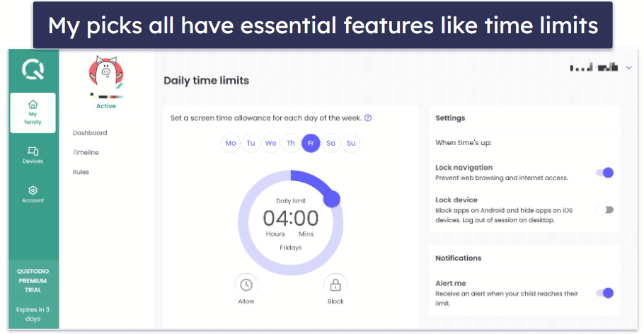
Task: Click the daily limit dial handle
Action: click(332, 199)
